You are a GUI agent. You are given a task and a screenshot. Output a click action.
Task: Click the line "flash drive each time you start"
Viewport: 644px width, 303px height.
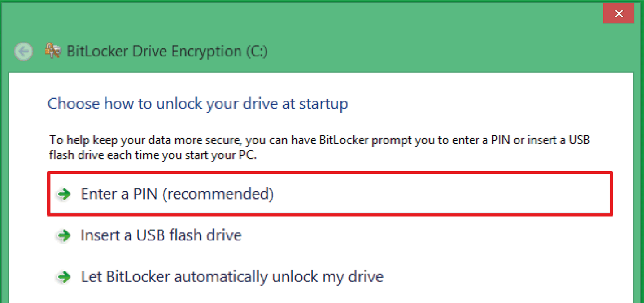click(x=153, y=155)
